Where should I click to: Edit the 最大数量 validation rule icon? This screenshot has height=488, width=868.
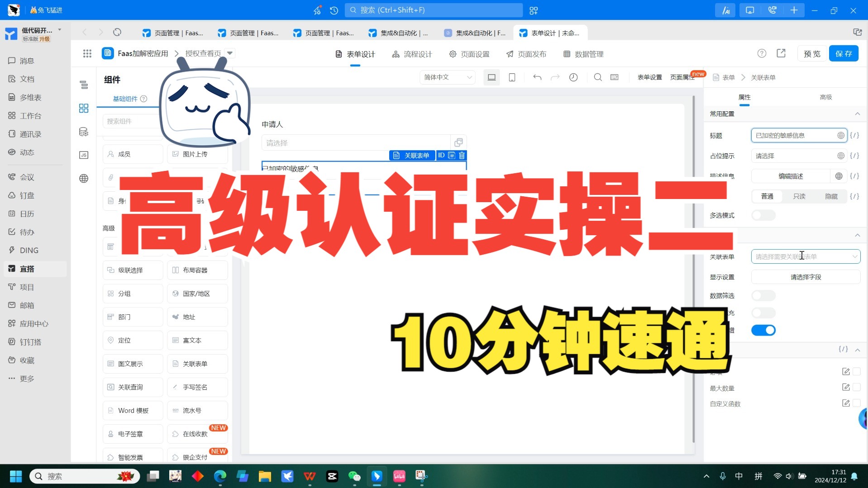(846, 388)
